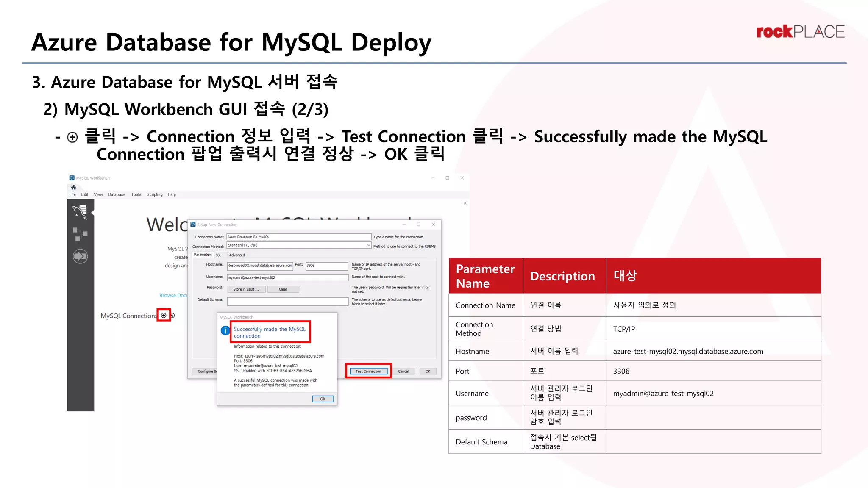Switch to the SSL tab
This screenshot has width=868, height=488.
pos(218,255)
